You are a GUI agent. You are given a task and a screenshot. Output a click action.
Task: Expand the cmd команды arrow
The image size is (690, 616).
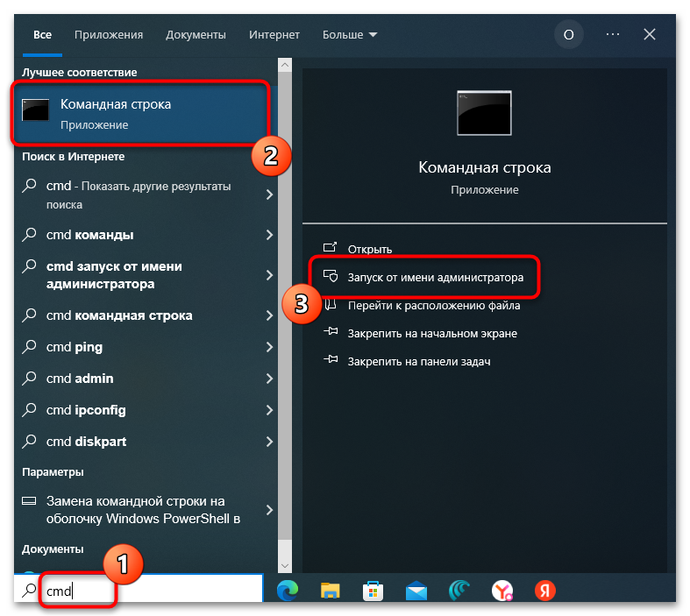click(269, 235)
